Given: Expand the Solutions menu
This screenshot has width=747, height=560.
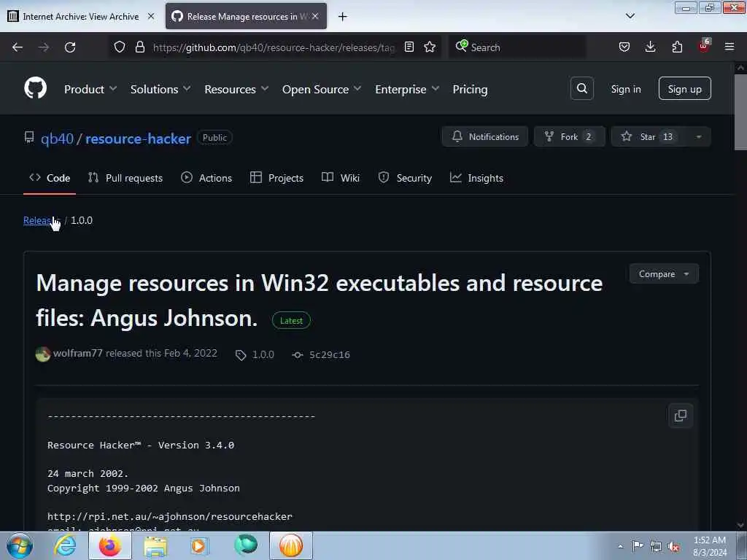Looking at the screenshot, I should (160, 89).
